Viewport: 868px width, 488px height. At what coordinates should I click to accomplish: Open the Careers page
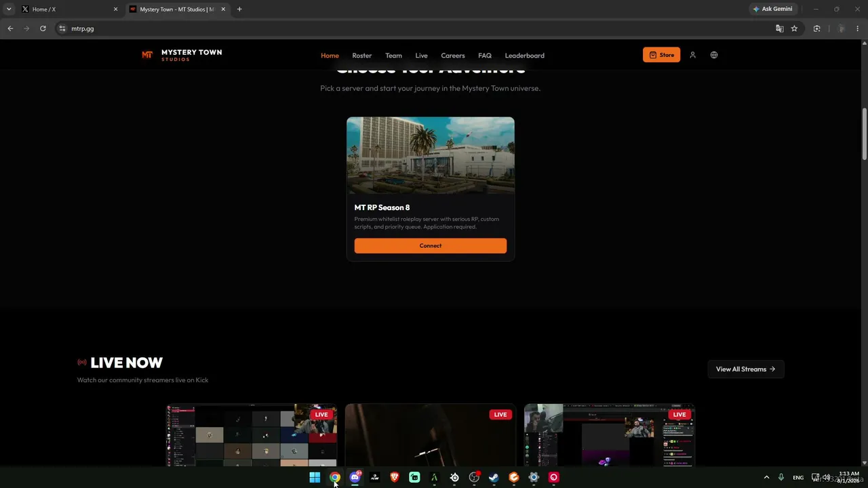[x=453, y=56]
